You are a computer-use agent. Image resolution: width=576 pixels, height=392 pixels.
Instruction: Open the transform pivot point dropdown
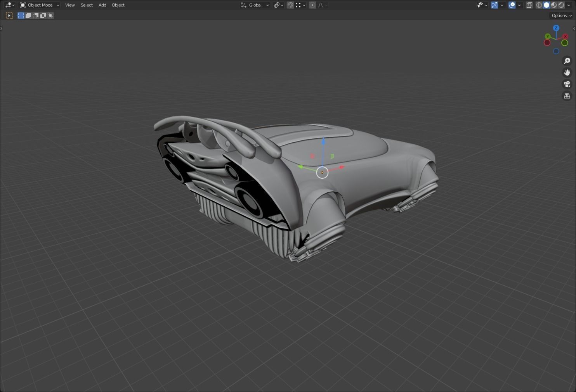click(x=278, y=5)
